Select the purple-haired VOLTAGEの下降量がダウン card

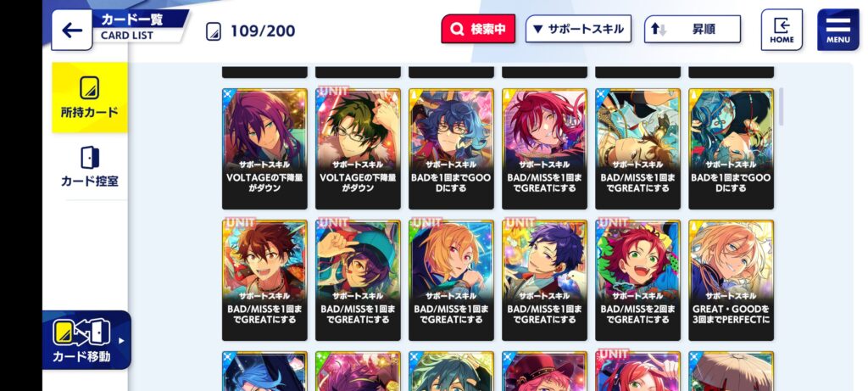point(264,148)
